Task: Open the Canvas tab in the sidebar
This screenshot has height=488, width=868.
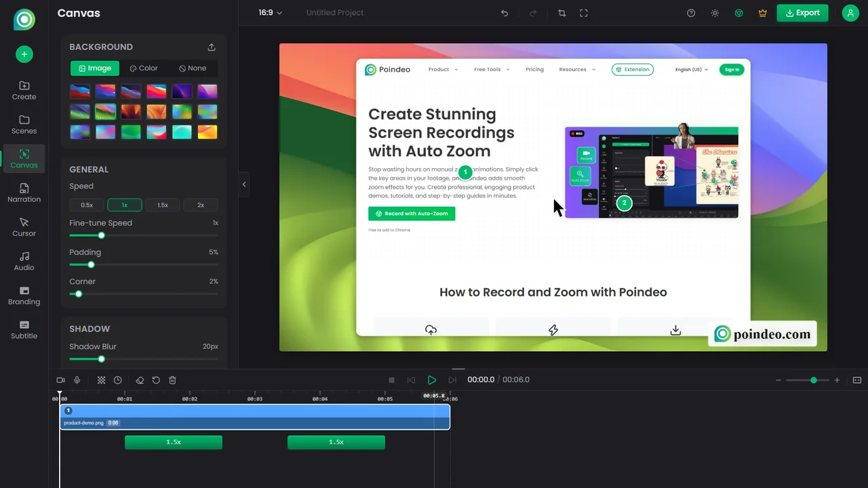Action: (x=24, y=159)
